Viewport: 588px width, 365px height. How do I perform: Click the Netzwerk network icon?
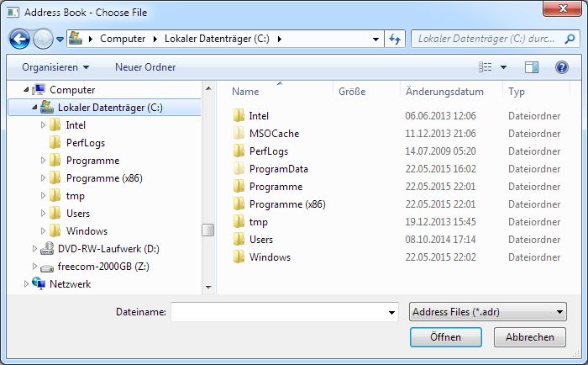[x=39, y=283]
